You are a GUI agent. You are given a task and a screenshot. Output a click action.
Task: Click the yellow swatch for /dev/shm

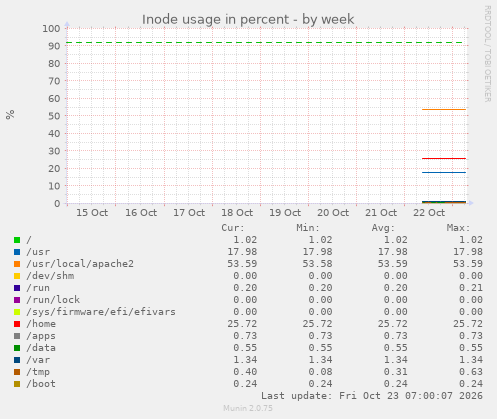point(17,276)
